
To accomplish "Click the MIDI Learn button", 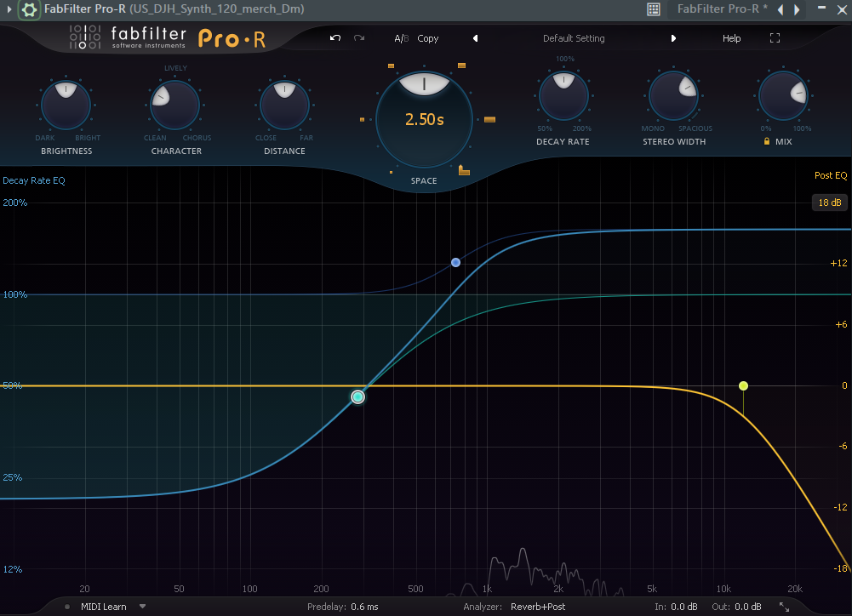I will (103, 607).
